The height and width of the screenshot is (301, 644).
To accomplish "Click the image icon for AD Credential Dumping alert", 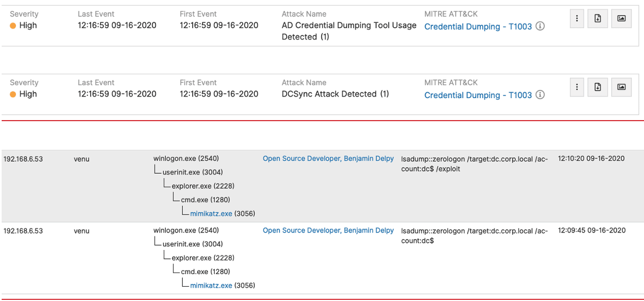I will tap(621, 19).
